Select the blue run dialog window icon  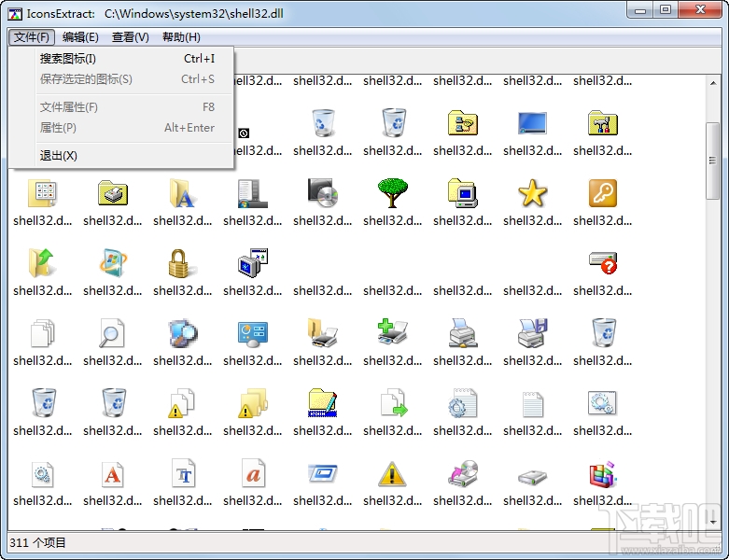(323, 474)
